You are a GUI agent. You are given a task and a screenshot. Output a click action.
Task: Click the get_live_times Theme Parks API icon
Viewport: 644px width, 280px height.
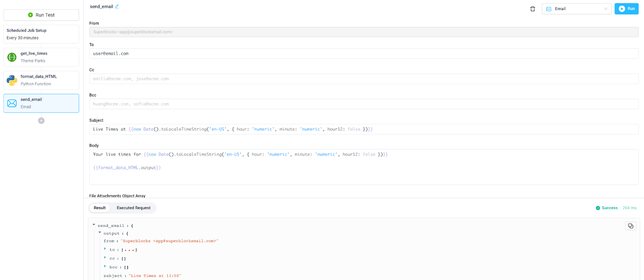coord(12,57)
